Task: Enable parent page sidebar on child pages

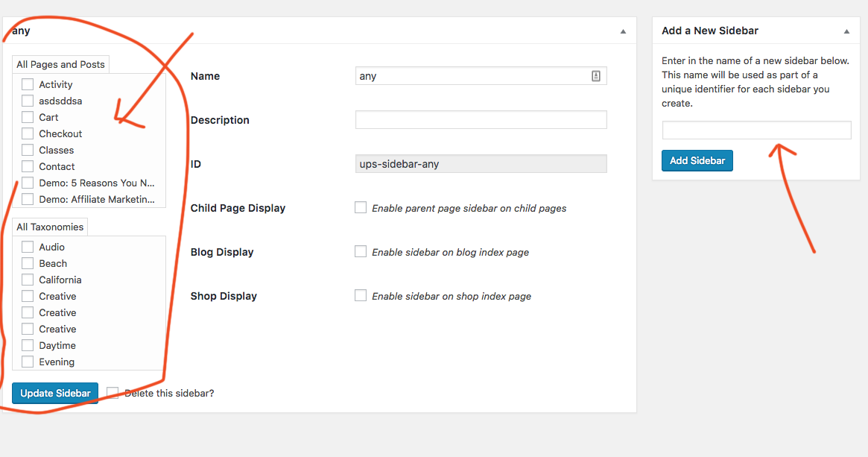Action: coord(361,208)
